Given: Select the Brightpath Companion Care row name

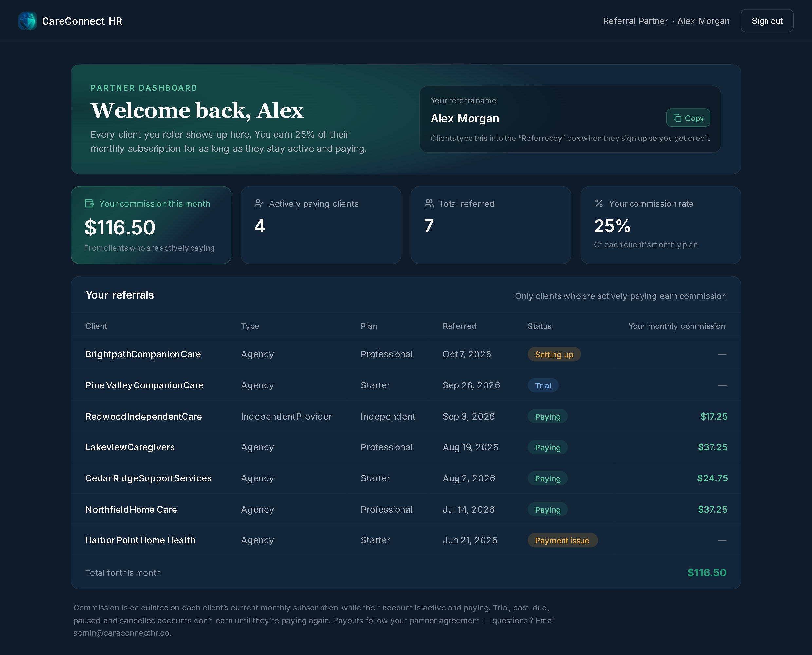Looking at the screenshot, I should [143, 354].
